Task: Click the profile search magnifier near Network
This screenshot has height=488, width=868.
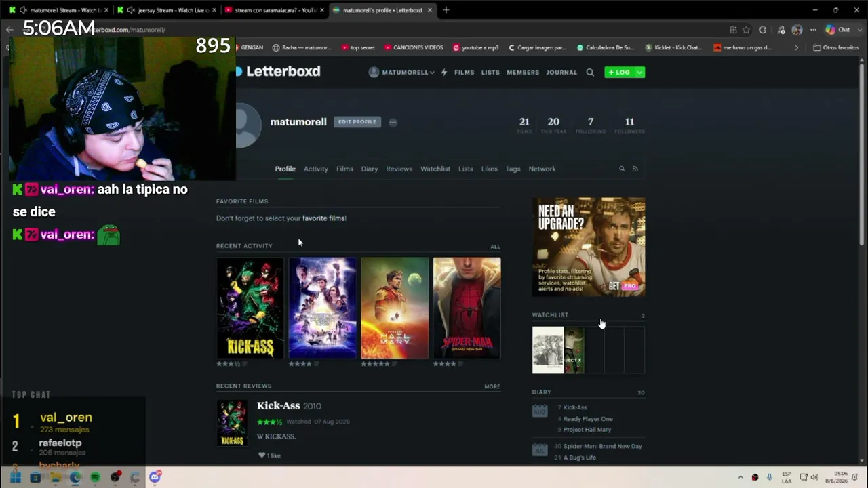Action: point(622,169)
